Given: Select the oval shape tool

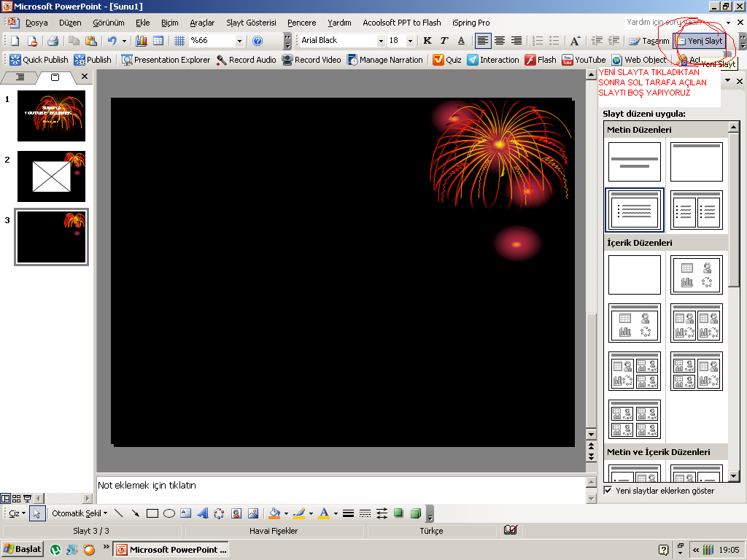Looking at the screenshot, I should point(169,513).
